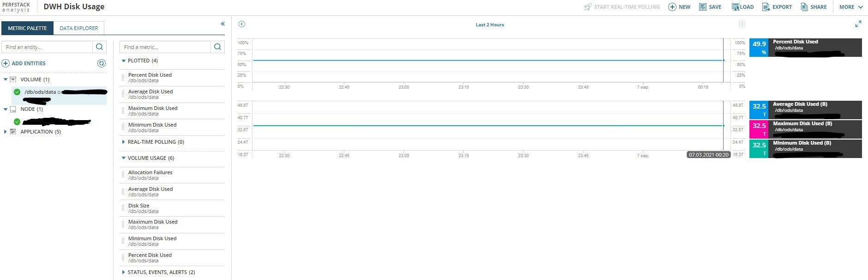Click the blue 32.5 T Average Disk Used swatch
This screenshot has height=280, width=868.
coord(759,110)
